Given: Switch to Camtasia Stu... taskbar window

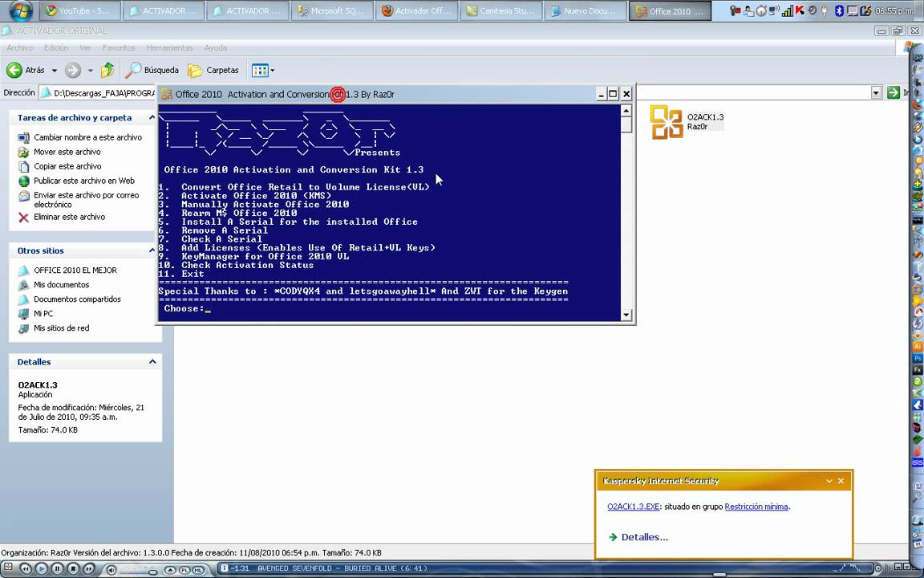Looking at the screenshot, I should (x=500, y=10).
